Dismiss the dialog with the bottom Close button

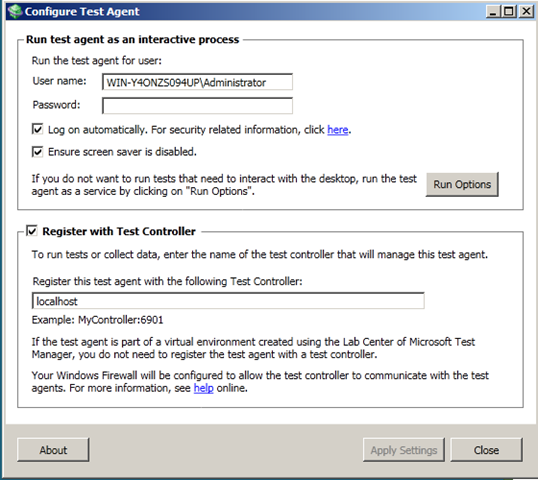(487, 450)
